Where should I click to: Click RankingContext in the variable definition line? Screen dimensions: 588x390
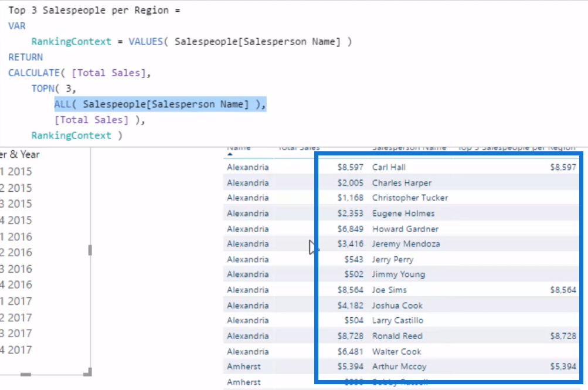point(72,42)
